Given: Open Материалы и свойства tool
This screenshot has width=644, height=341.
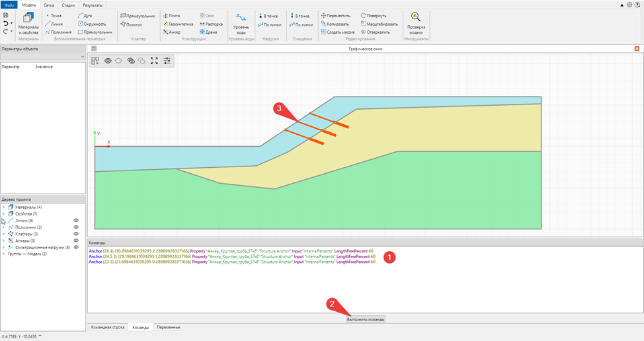Looking at the screenshot, I should pos(28,22).
